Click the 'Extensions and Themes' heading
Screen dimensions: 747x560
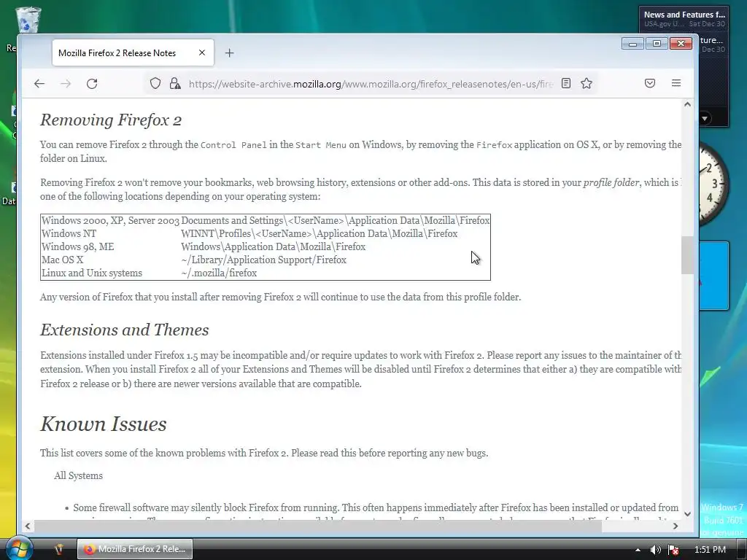124,330
